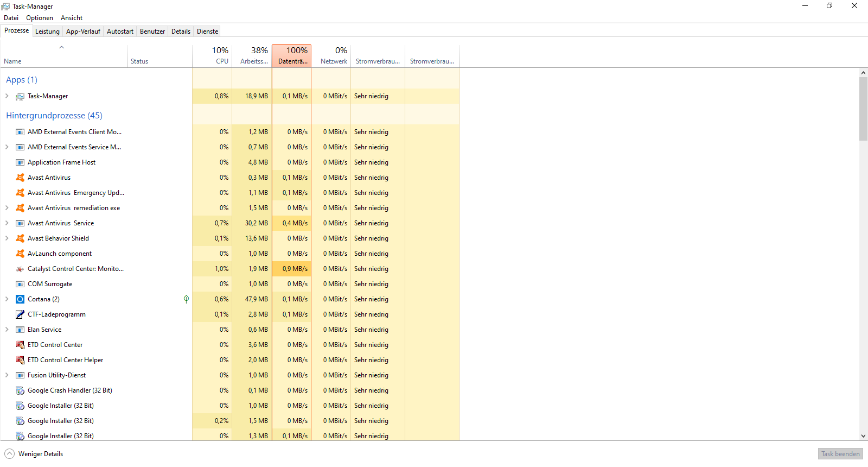868x467 pixels.
Task: Click the scrollbar down arrow
Action: (x=864, y=436)
